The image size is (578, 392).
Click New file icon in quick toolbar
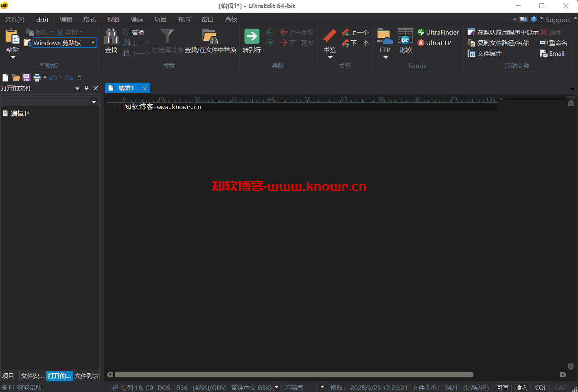[x=5, y=77]
